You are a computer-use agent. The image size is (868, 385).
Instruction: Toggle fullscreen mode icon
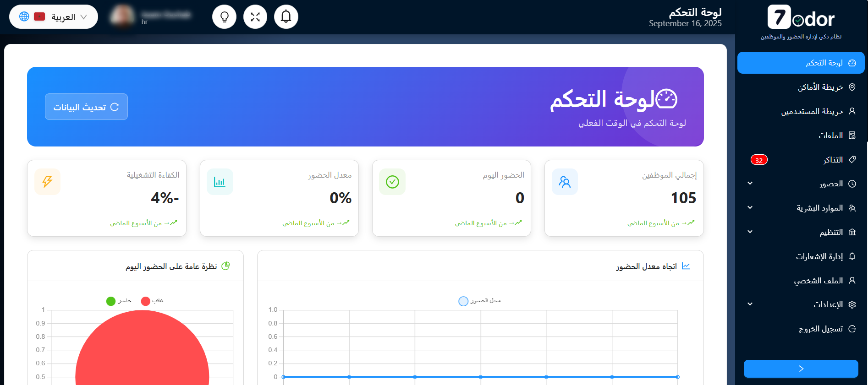pyautogui.click(x=255, y=17)
